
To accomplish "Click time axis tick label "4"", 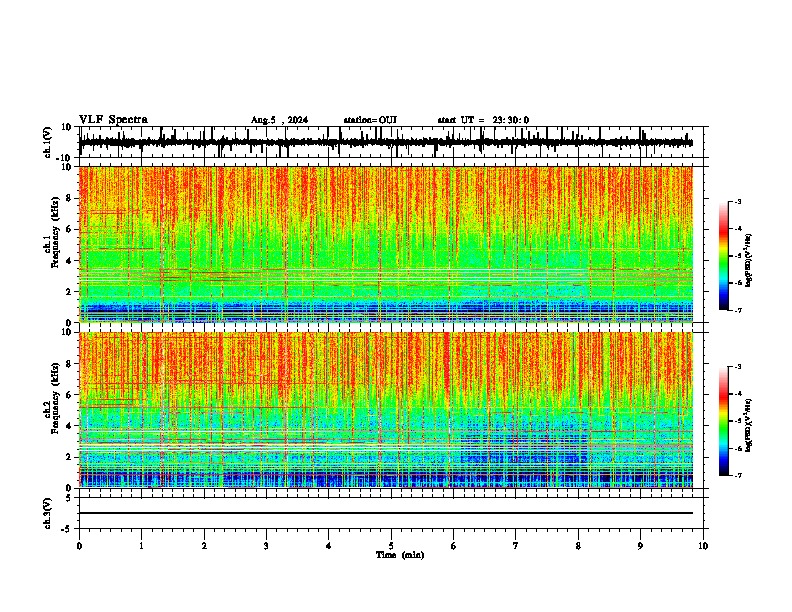I will pyautogui.click(x=329, y=546).
